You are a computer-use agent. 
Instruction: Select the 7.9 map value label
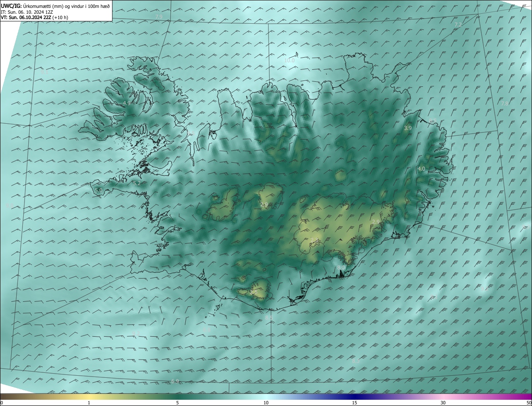(159, 17)
